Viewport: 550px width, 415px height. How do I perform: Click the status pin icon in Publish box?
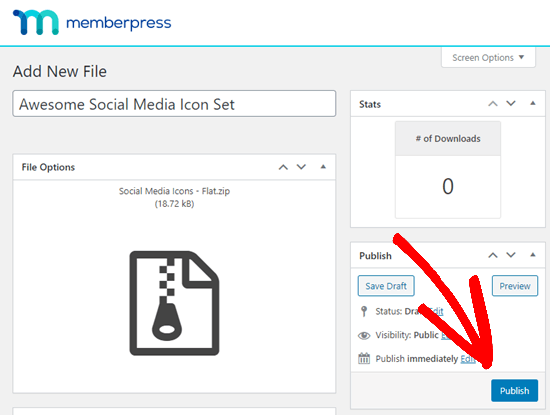(364, 311)
